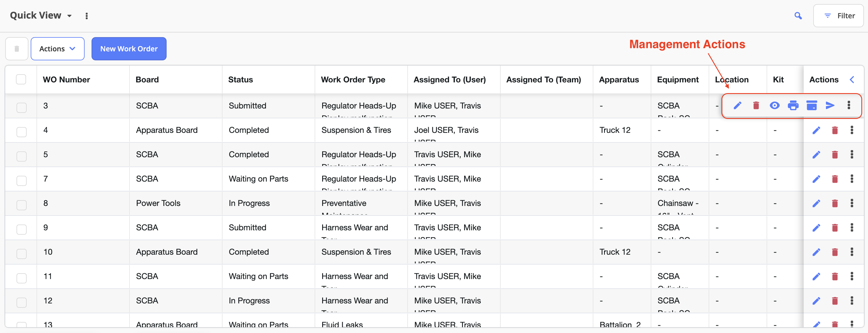Delete work order 11
The height and width of the screenshot is (333, 868).
click(x=835, y=276)
